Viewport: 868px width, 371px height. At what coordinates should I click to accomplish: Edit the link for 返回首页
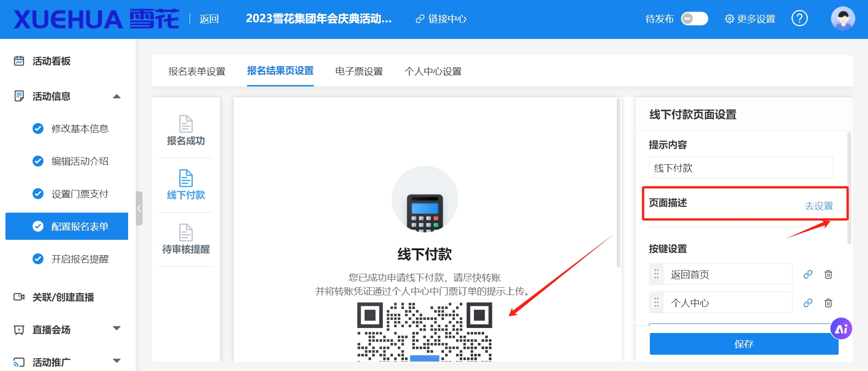(808, 275)
